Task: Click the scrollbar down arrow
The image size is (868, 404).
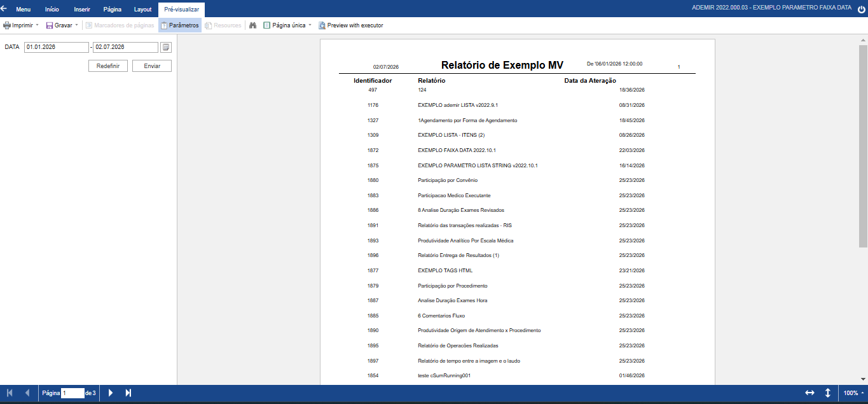Action: 863,379
